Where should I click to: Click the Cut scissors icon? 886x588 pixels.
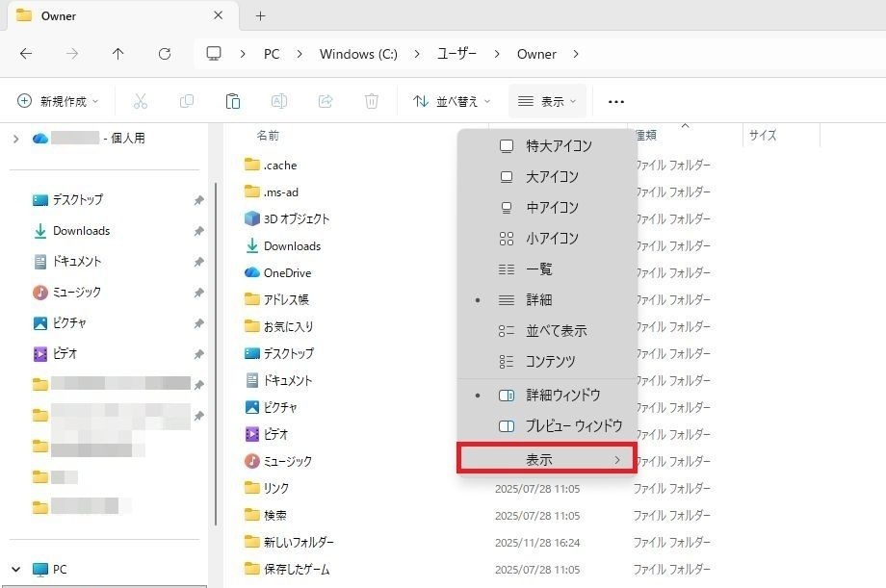[x=141, y=101]
